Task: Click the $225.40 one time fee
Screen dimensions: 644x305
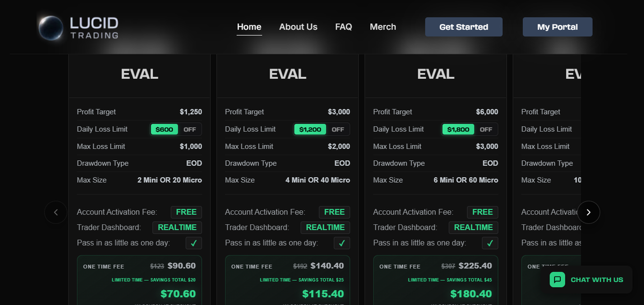Action: tap(475, 266)
